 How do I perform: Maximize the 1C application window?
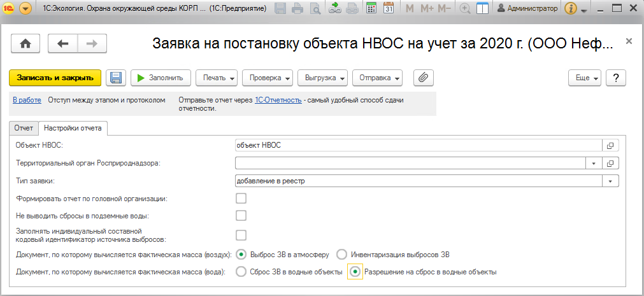(x=617, y=8)
